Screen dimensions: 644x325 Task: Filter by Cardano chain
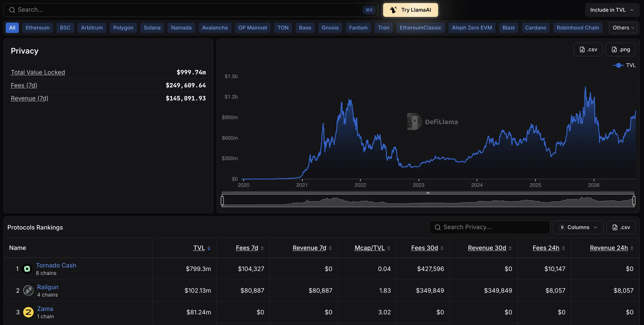click(536, 28)
